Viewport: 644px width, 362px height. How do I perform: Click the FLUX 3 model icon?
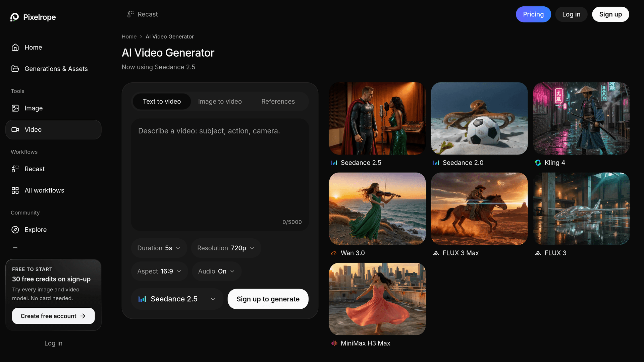click(538, 253)
